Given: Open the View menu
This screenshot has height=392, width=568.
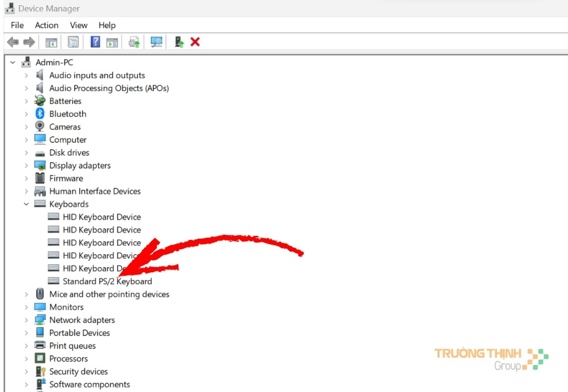Looking at the screenshot, I should point(79,25).
